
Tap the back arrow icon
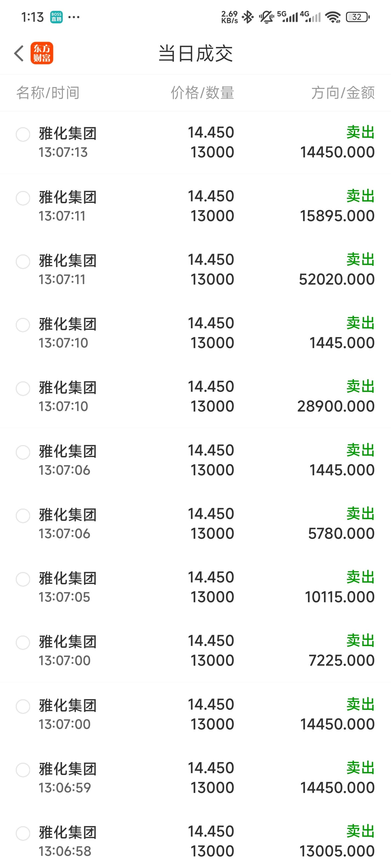19,53
